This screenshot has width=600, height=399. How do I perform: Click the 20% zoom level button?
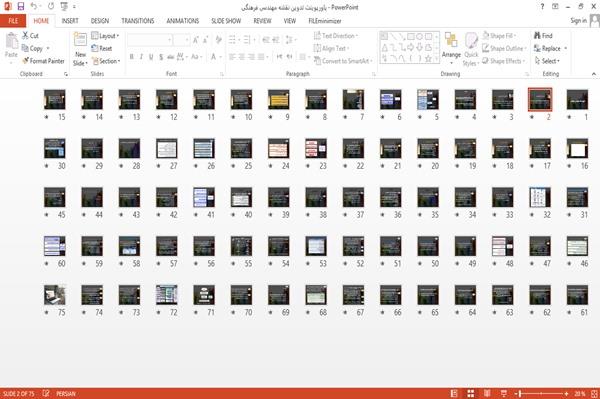pos(580,393)
